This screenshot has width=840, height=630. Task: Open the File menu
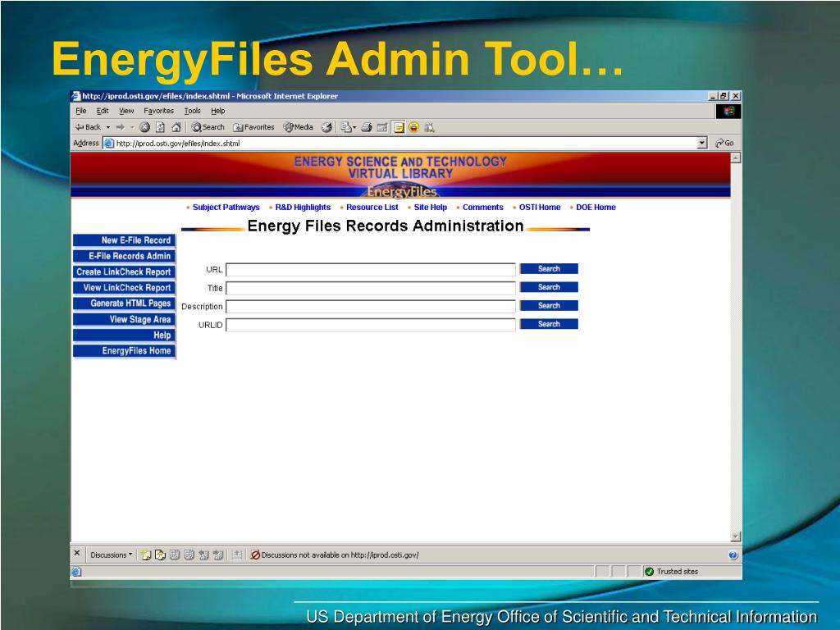click(81, 111)
